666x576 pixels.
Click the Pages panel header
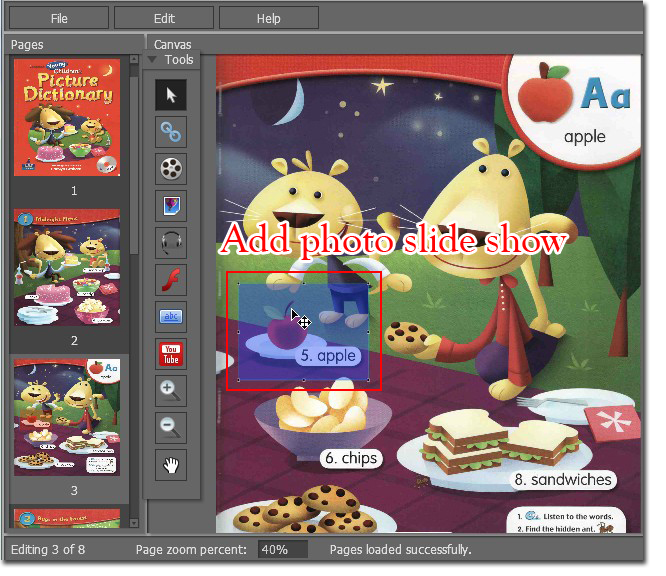click(75, 45)
